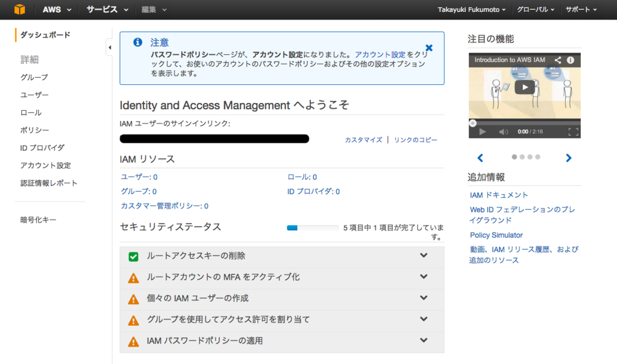Click the video info icon
The width and height of the screenshot is (617, 364).
570,60
